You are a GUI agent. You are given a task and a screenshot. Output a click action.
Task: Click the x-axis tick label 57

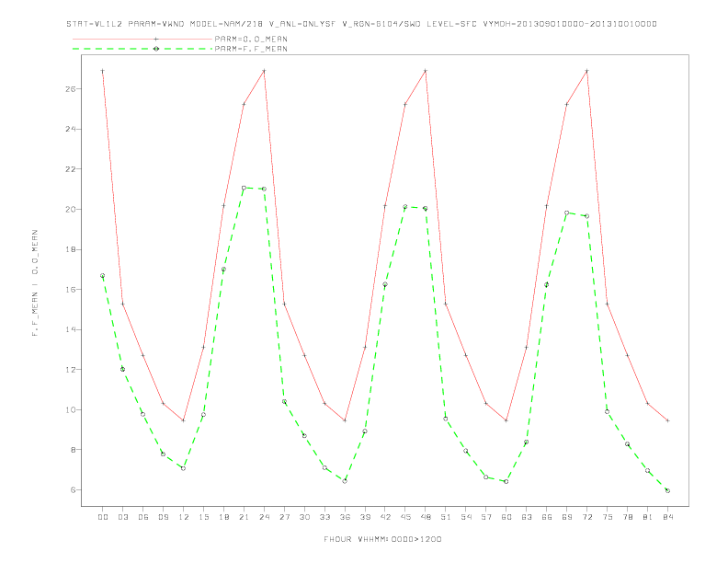[486, 517]
